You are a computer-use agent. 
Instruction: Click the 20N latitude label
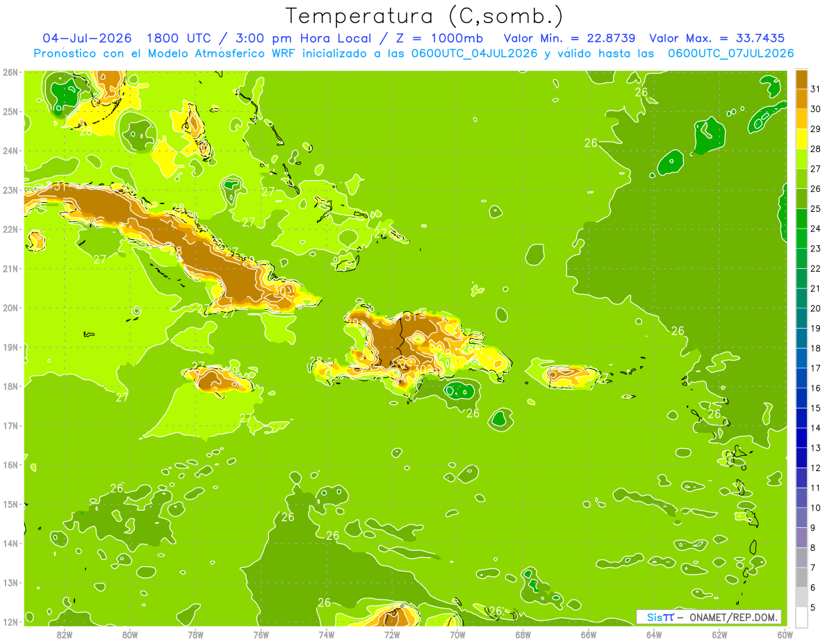[x=10, y=308]
